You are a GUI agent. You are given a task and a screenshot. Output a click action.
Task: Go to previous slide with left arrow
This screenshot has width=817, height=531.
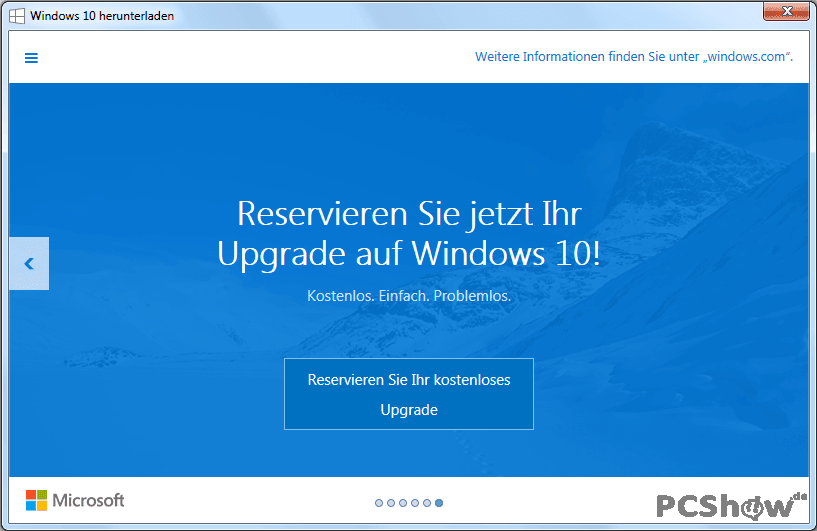[x=29, y=264]
